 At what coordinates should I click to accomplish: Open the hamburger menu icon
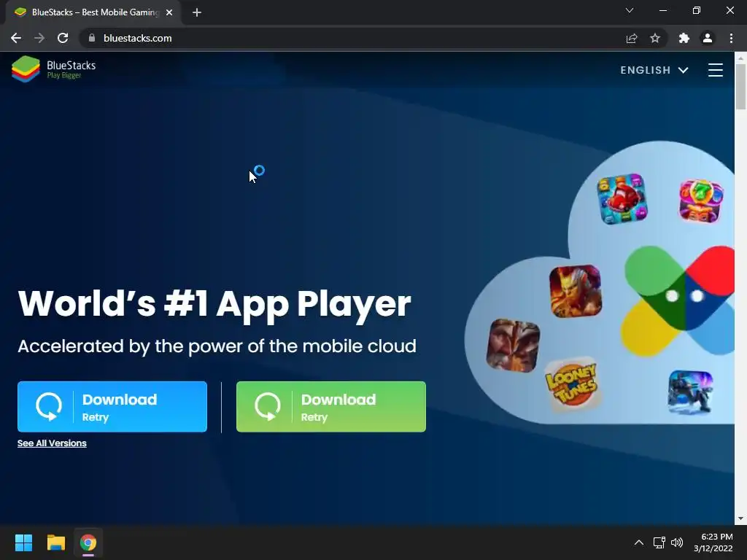point(715,70)
